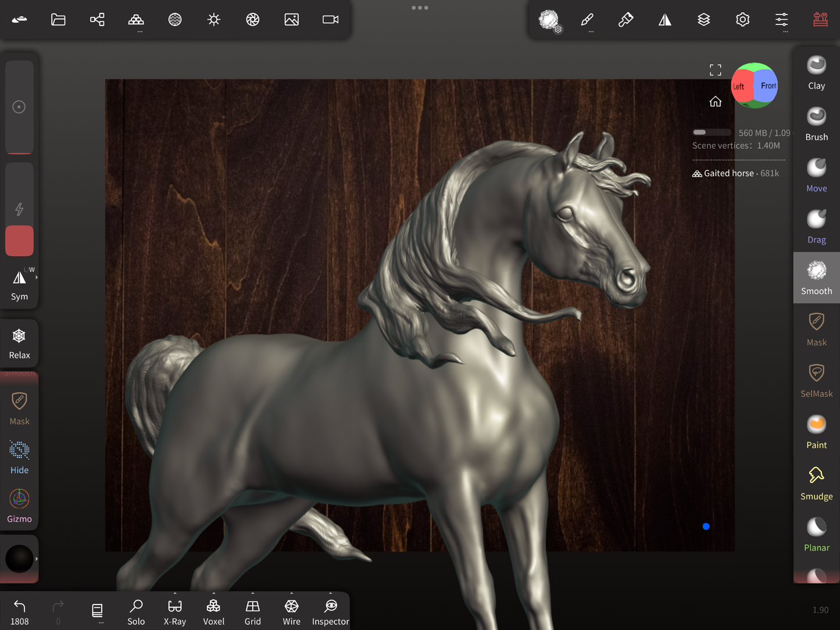Undo the last action
This screenshot has width=840, height=630.
(19, 611)
